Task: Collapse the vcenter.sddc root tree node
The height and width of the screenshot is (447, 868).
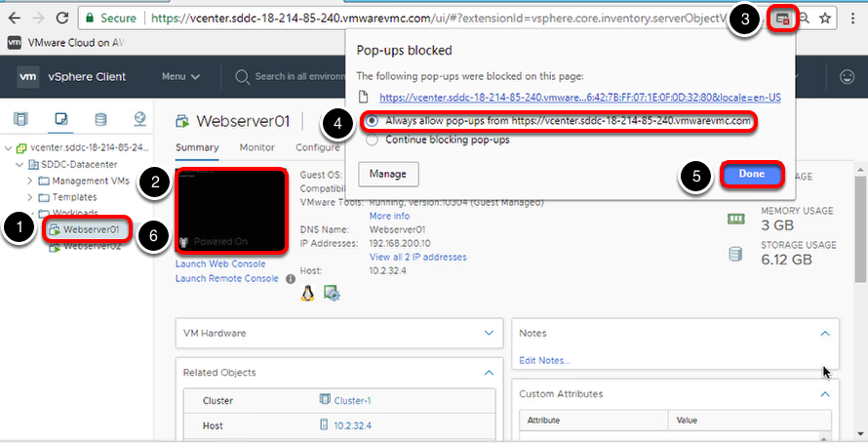Action: [x=8, y=148]
